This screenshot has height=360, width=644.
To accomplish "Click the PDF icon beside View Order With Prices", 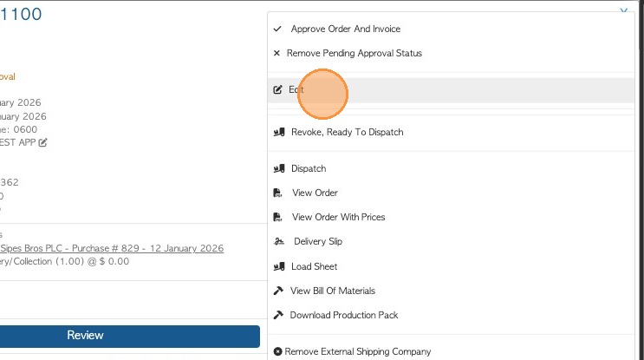I will pyautogui.click(x=278, y=217).
